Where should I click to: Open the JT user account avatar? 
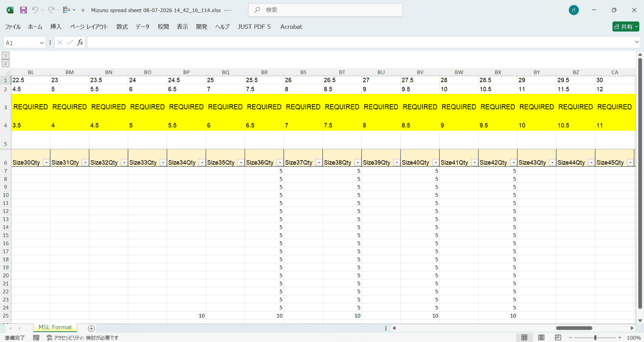pyautogui.click(x=574, y=10)
